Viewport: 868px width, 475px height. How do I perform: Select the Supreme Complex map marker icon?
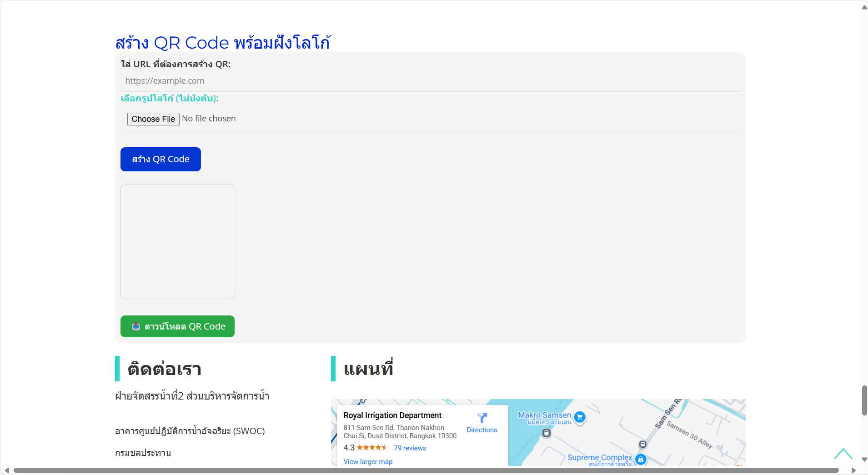(x=641, y=459)
